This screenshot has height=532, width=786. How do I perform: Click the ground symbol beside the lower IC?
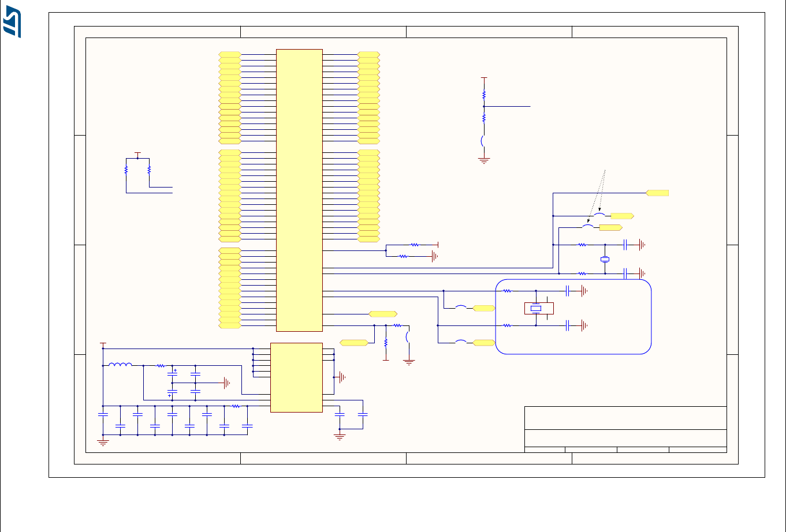[x=342, y=377]
